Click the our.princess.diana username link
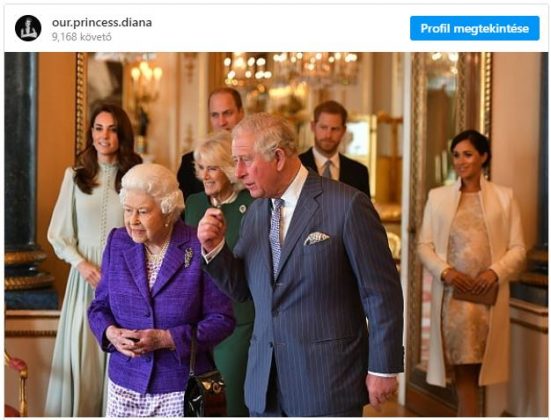The image size is (551, 420). [102, 22]
